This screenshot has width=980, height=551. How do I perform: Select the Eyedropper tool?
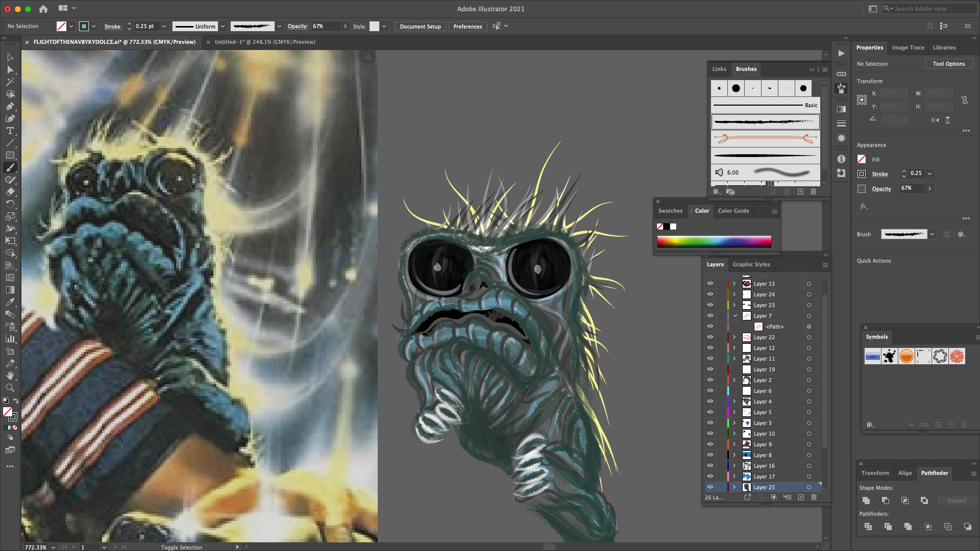[10, 302]
